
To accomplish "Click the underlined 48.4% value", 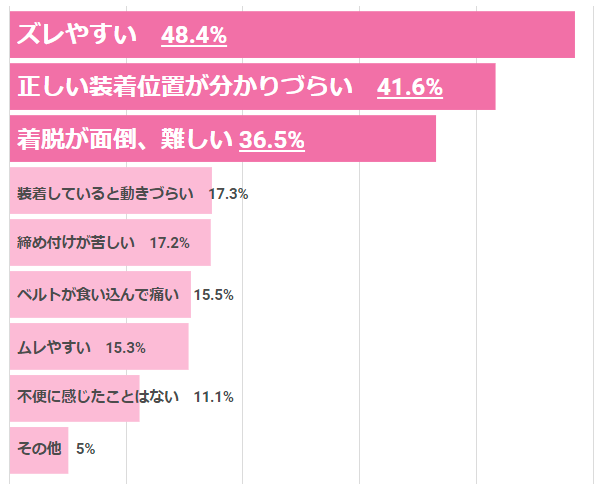I will click(x=194, y=36).
